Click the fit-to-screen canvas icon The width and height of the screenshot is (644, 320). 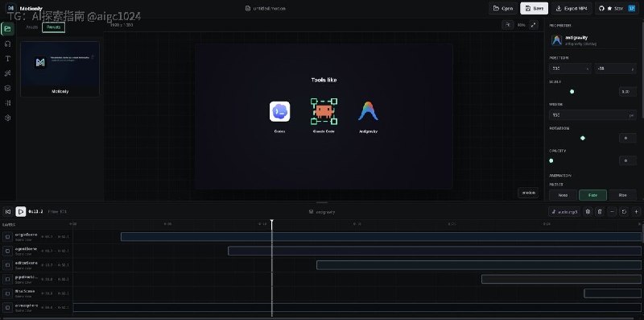[508, 25]
